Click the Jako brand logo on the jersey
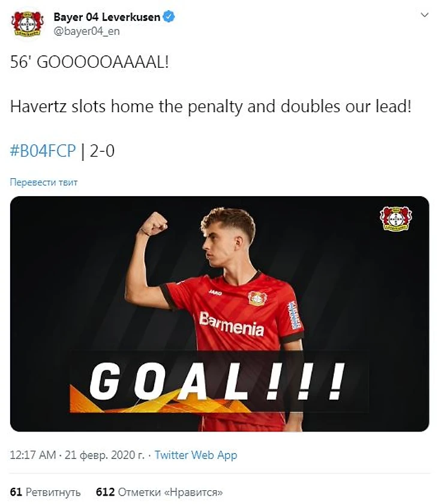 (x=215, y=293)
